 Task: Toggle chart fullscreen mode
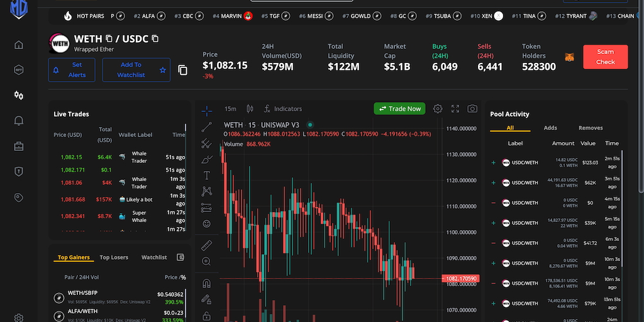[x=455, y=109]
